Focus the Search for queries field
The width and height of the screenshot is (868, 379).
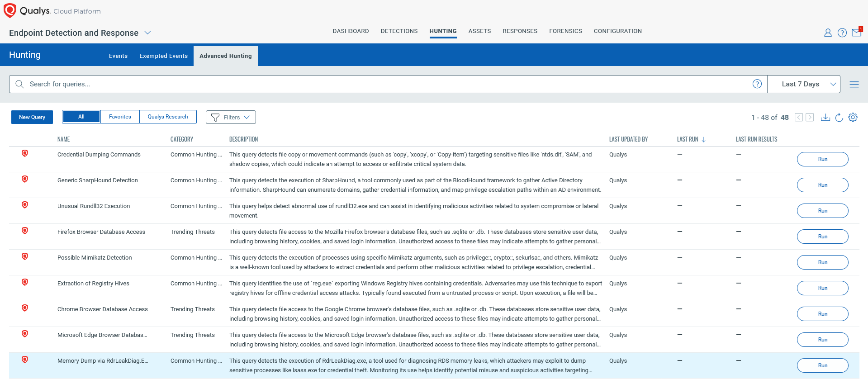(388, 84)
